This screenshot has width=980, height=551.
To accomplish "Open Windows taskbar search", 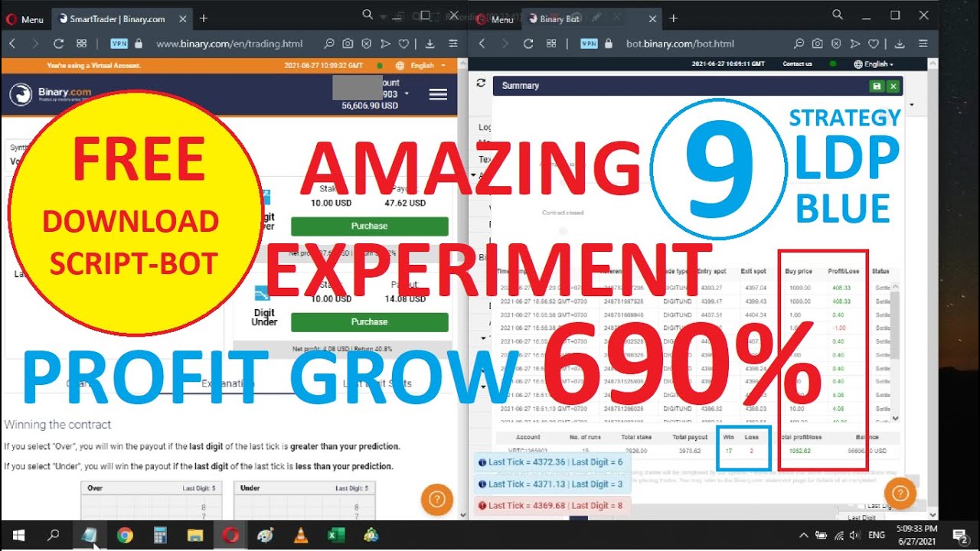I will click(x=53, y=536).
